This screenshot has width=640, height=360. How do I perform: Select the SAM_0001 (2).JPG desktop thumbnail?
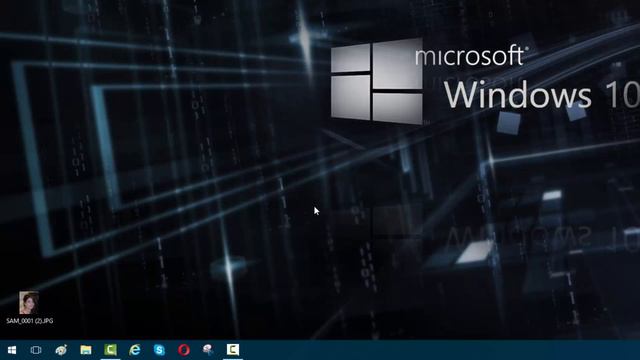29,302
